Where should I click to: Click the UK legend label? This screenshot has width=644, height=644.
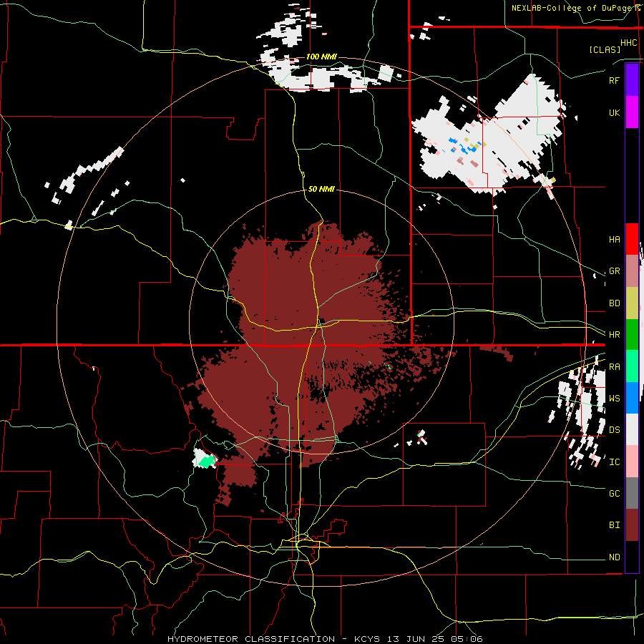click(614, 112)
